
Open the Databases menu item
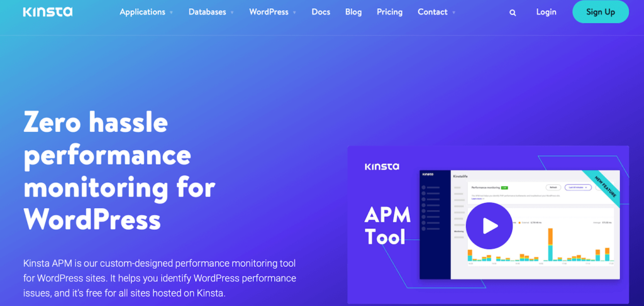tap(208, 12)
